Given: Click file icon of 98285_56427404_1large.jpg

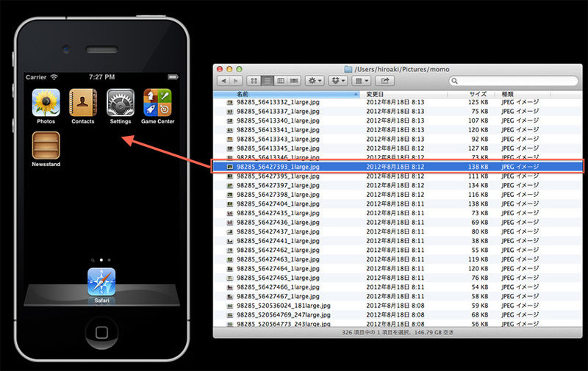Looking at the screenshot, I should click(x=230, y=203).
